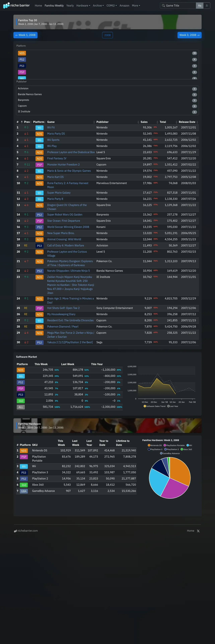Viewport: 215px width, 644px height.
Task: Open the Archive dropdown menu
Action: [x=98, y=6]
